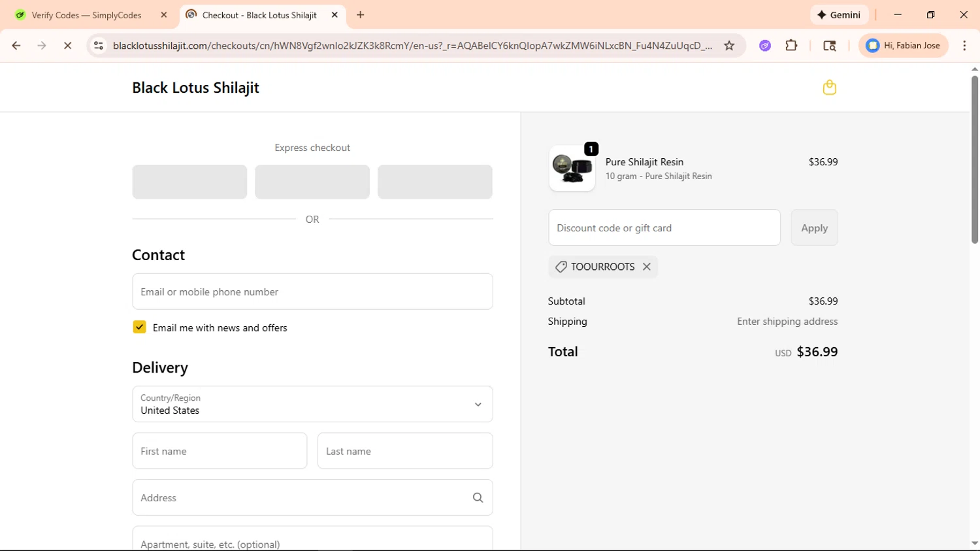Switch to the Verify Codes SimplyCodes tab
This screenshot has width=980, height=551.
tap(87, 15)
